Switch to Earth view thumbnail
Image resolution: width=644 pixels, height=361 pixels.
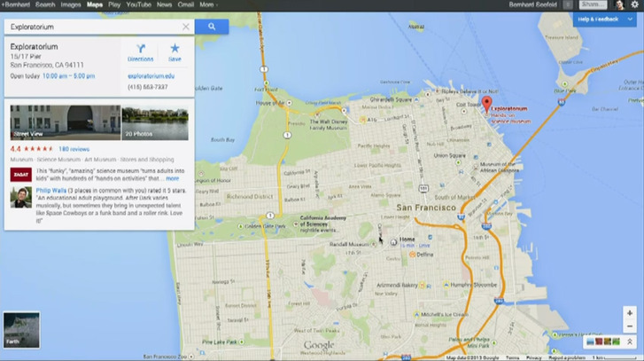(21, 330)
